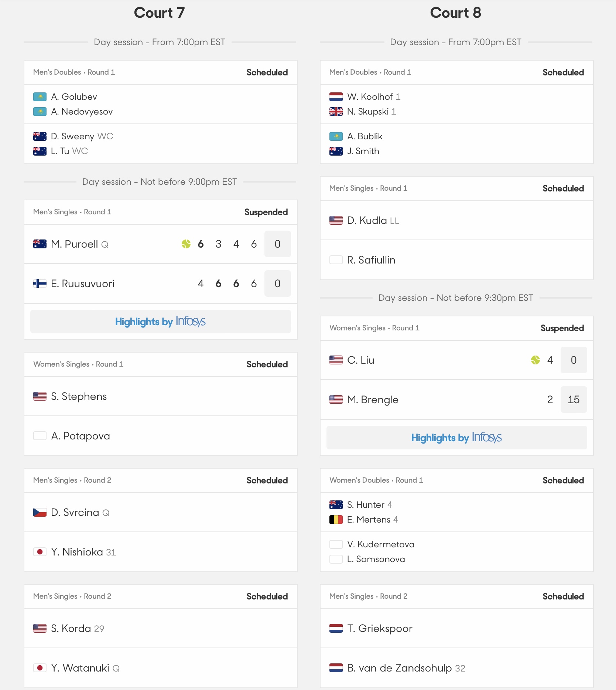Open Highlights by Infosys for Liu match
The image size is (616, 690).
click(457, 438)
